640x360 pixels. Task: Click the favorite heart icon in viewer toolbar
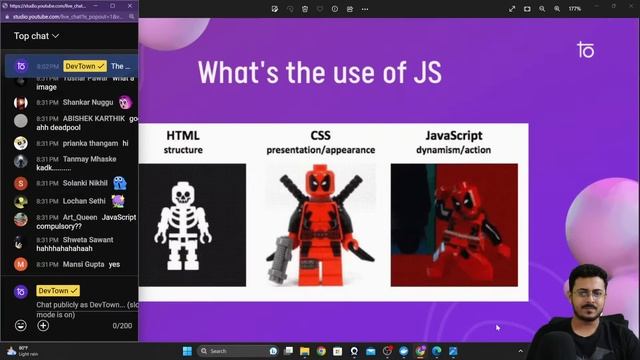(320, 9)
